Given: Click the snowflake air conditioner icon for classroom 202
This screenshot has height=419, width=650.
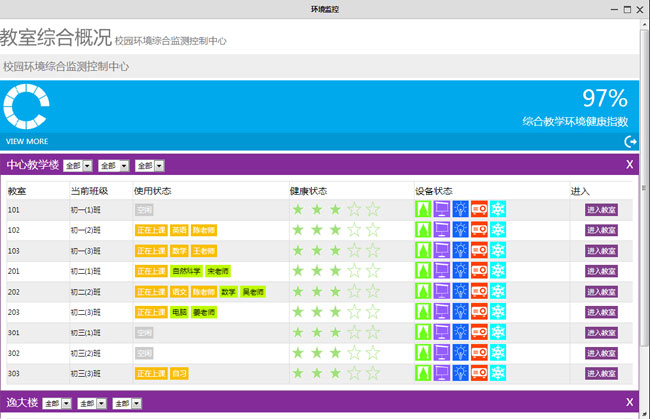Looking at the screenshot, I should pos(497,292).
